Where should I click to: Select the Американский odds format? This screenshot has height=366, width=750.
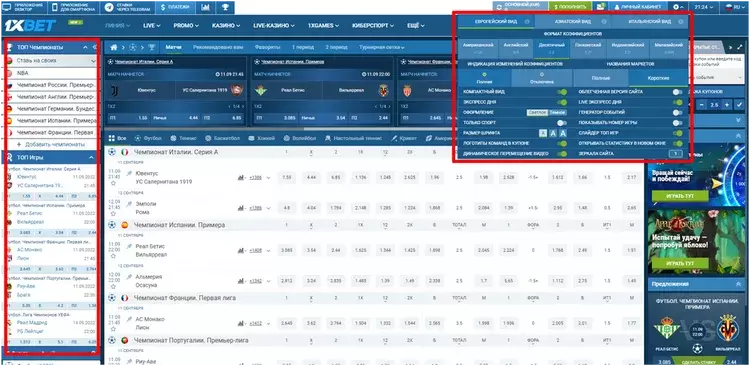point(478,48)
